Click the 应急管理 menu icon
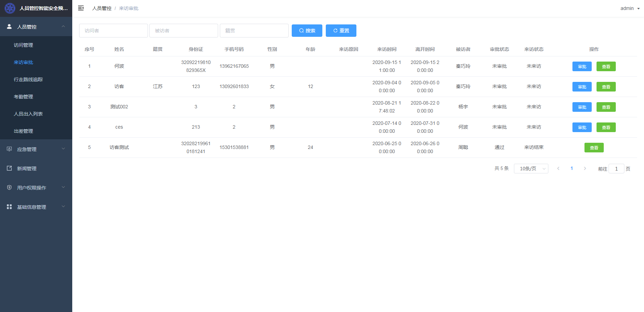The height and width of the screenshot is (312, 644). click(x=9, y=149)
